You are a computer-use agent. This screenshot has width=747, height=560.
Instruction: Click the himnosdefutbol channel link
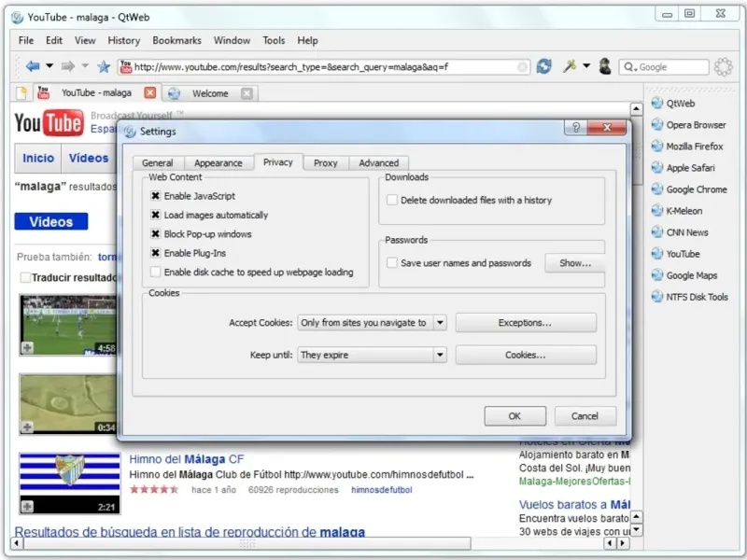click(x=381, y=489)
